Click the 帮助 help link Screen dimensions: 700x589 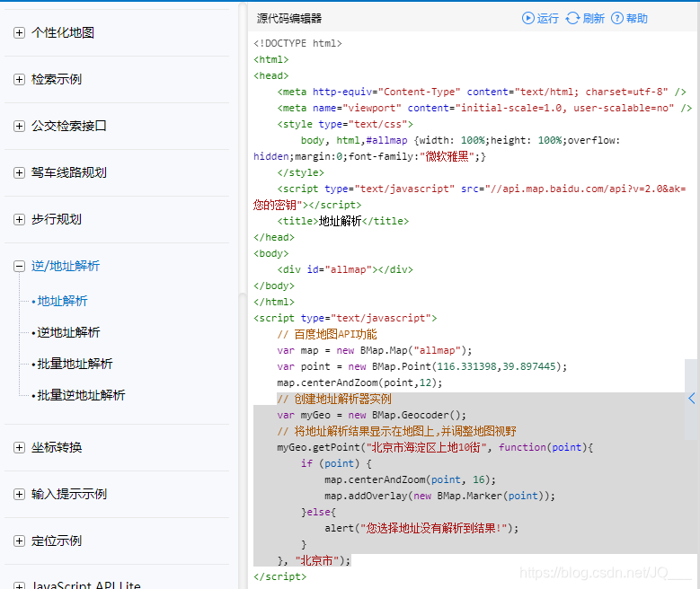[x=636, y=18]
